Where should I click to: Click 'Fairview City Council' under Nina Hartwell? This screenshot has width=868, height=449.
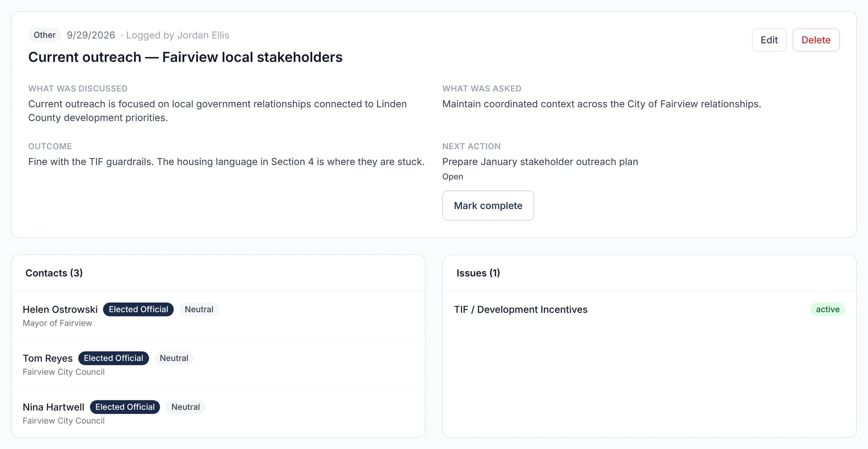tap(64, 421)
